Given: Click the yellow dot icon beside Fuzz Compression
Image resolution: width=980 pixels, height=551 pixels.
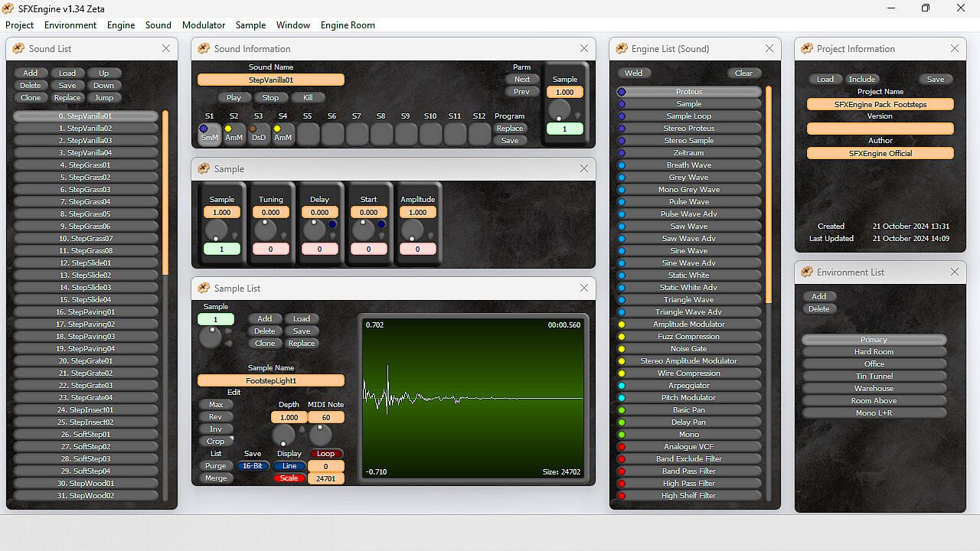Looking at the screenshot, I should pos(622,337).
